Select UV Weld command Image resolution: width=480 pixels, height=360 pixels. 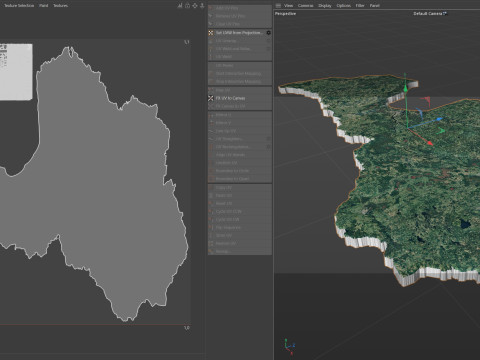(240, 57)
